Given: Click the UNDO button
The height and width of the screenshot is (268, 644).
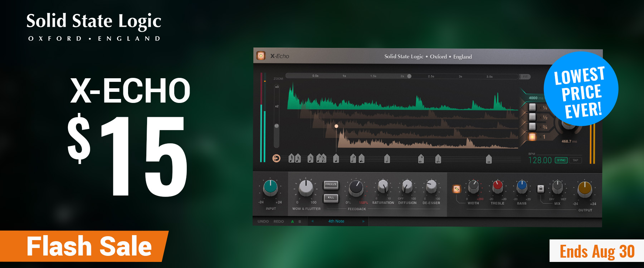Looking at the screenshot, I should tap(263, 222).
